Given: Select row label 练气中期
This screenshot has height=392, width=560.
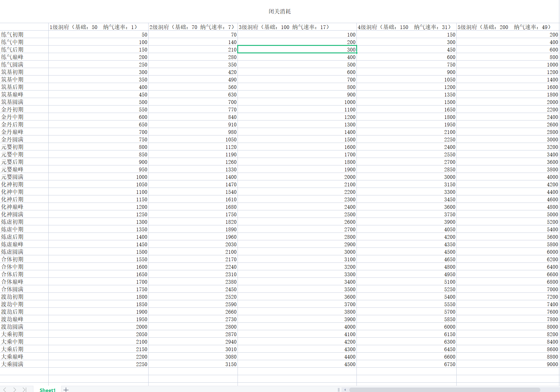Looking at the screenshot, I should pos(24,42).
